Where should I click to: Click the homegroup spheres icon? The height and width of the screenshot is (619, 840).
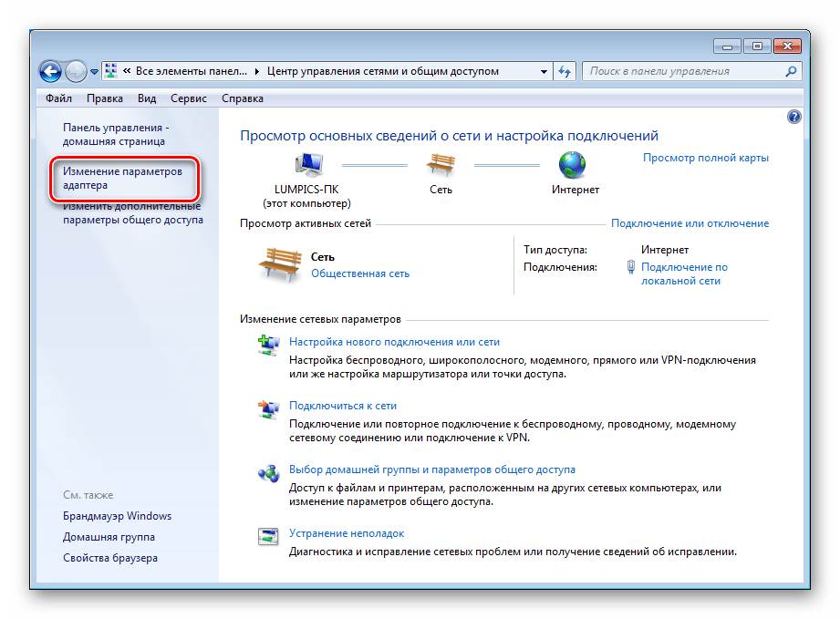(x=268, y=473)
